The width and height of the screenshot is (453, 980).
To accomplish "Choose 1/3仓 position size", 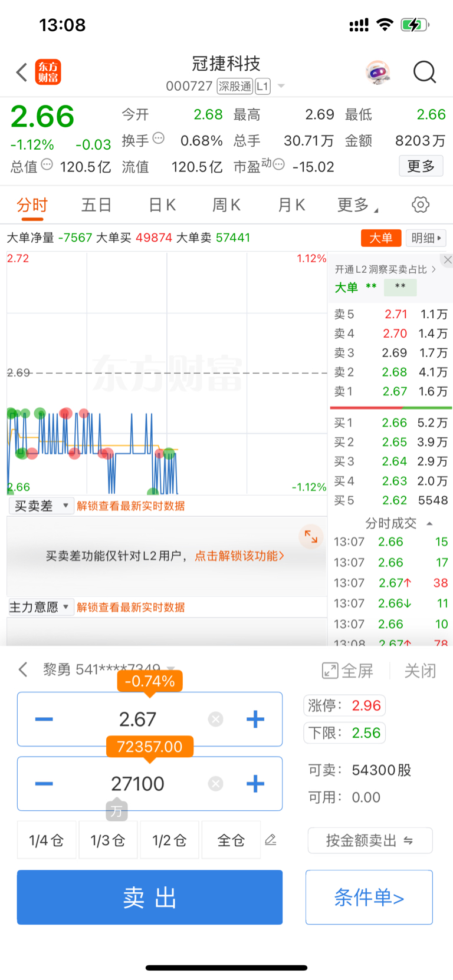I will (x=108, y=840).
